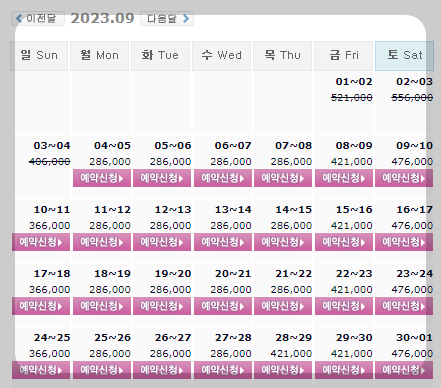The image size is (441, 388).
Task: Request reservation for 25~26
Action: tap(102, 370)
